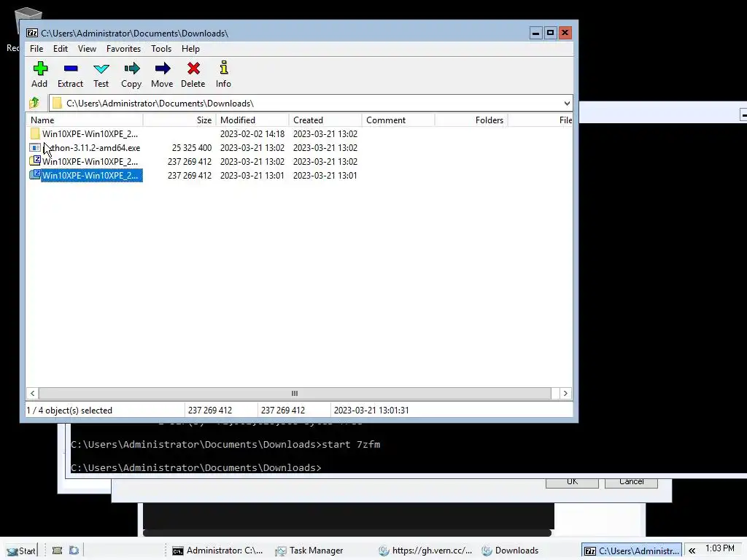
Task: Click the Add toolbar icon
Action: pyautogui.click(x=40, y=69)
